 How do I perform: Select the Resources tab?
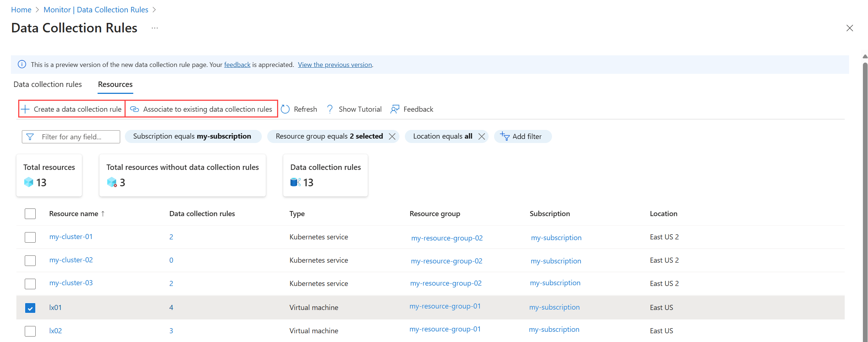pyautogui.click(x=115, y=84)
